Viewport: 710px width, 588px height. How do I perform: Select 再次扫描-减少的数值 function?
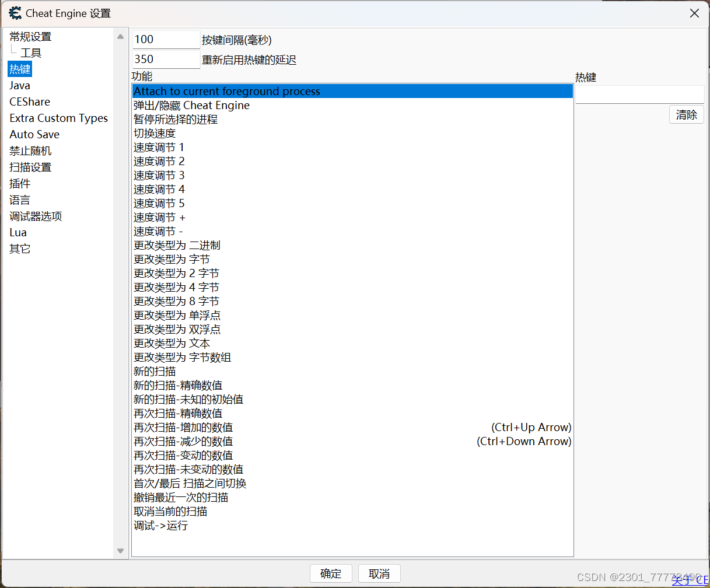(352, 442)
